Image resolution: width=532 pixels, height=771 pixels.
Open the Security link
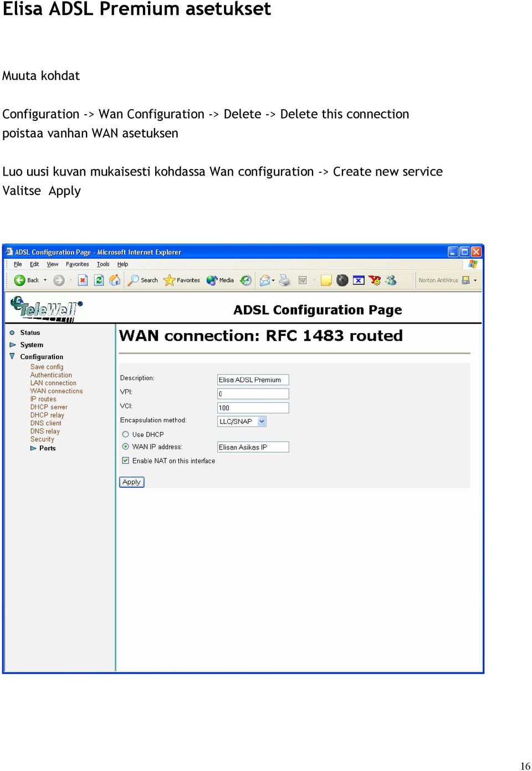point(42,440)
